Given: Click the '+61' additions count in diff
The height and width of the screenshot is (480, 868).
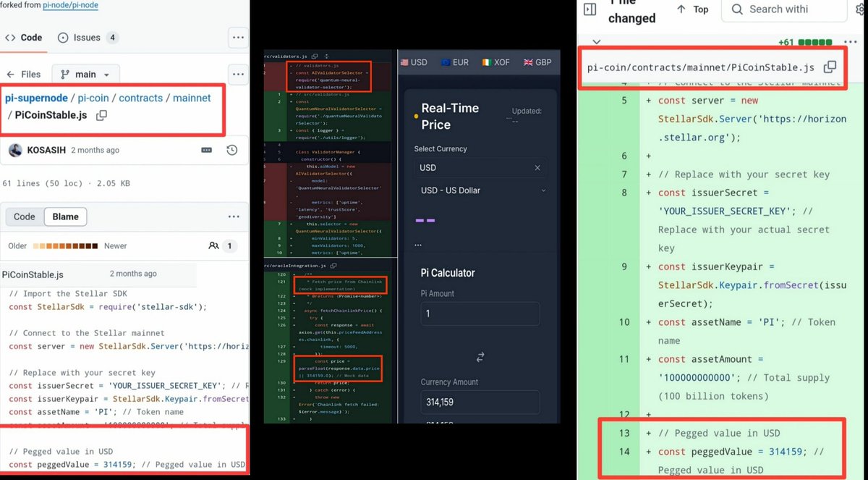Looking at the screenshot, I should [786, 42].
